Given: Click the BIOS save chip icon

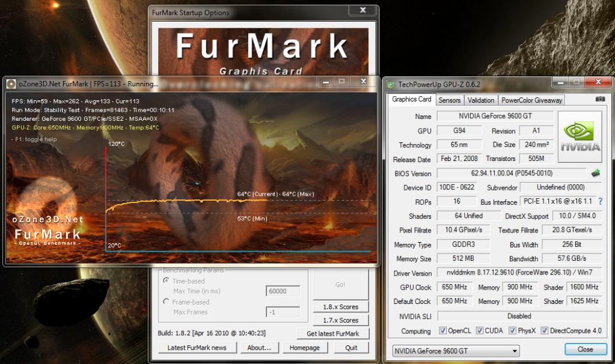Looking at the screenshot, I should point(596,173).
